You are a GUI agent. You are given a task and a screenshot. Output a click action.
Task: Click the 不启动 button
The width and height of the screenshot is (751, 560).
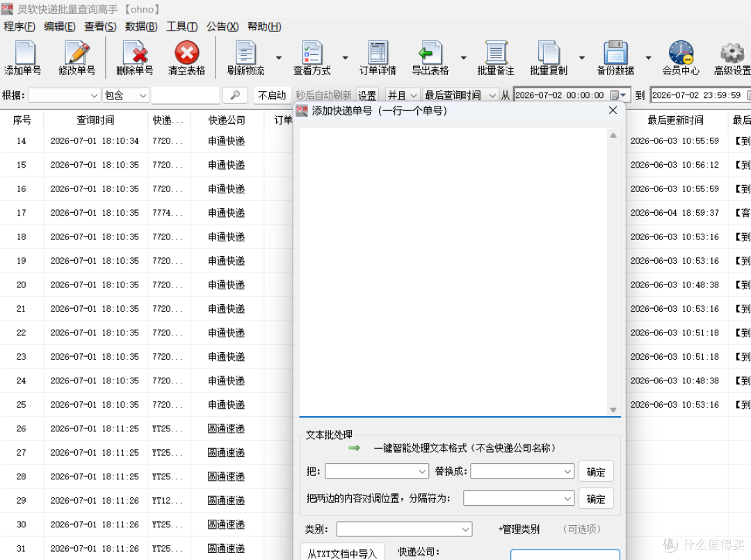[272, 95]
